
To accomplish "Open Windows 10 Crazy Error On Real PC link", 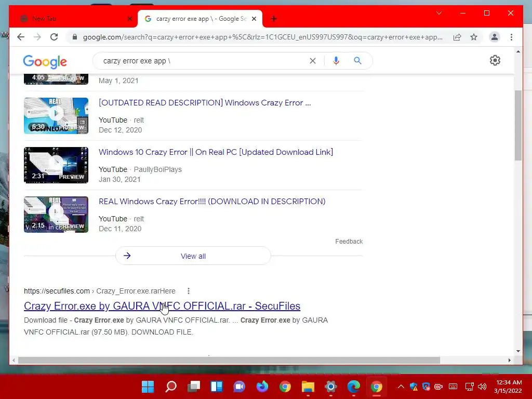I will pos(216,152).
